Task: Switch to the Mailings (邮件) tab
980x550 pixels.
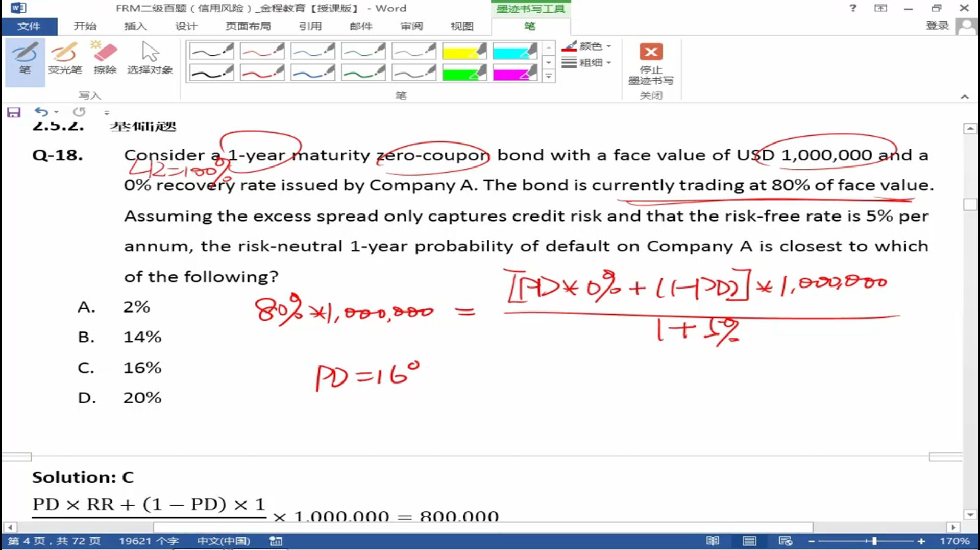Action: pyautogui.click(x=361, y=26)
